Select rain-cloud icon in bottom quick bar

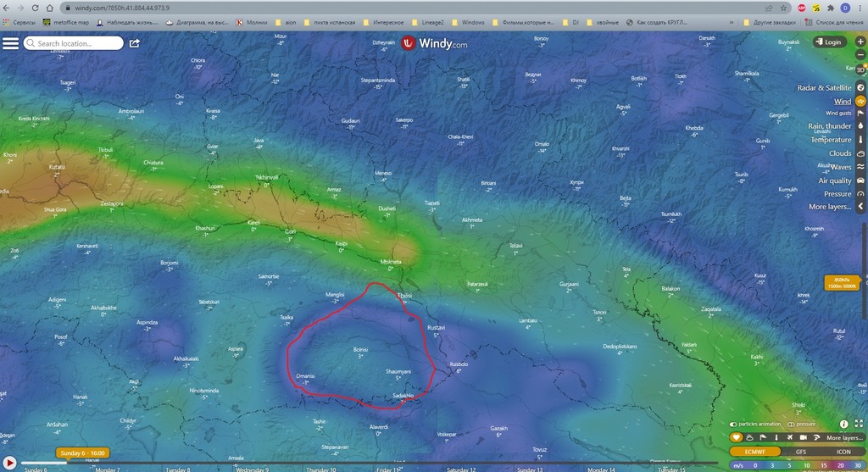[x=749, y=438]
